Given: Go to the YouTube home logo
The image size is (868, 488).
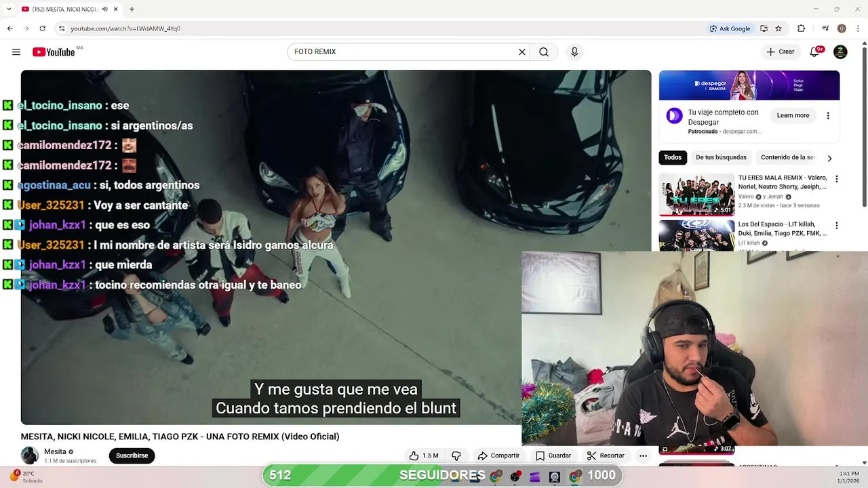Looking at the screenshot, I should click(x=54, y=52).
